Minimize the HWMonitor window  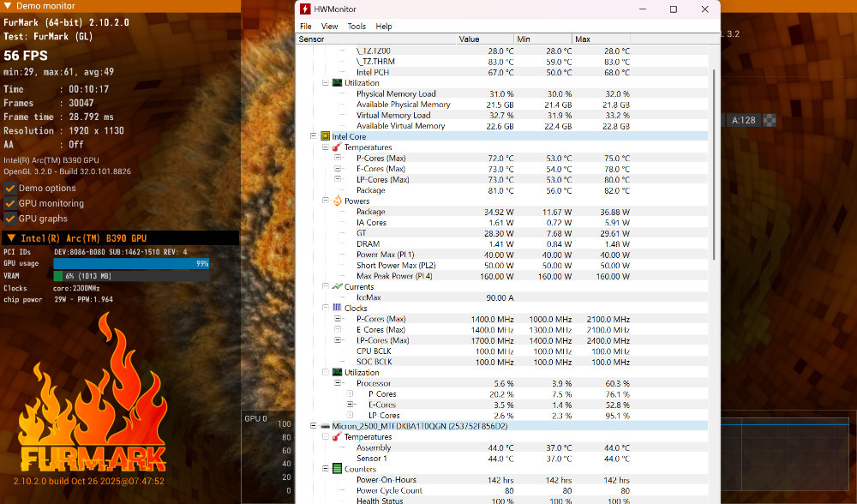[x=643, y=9]
